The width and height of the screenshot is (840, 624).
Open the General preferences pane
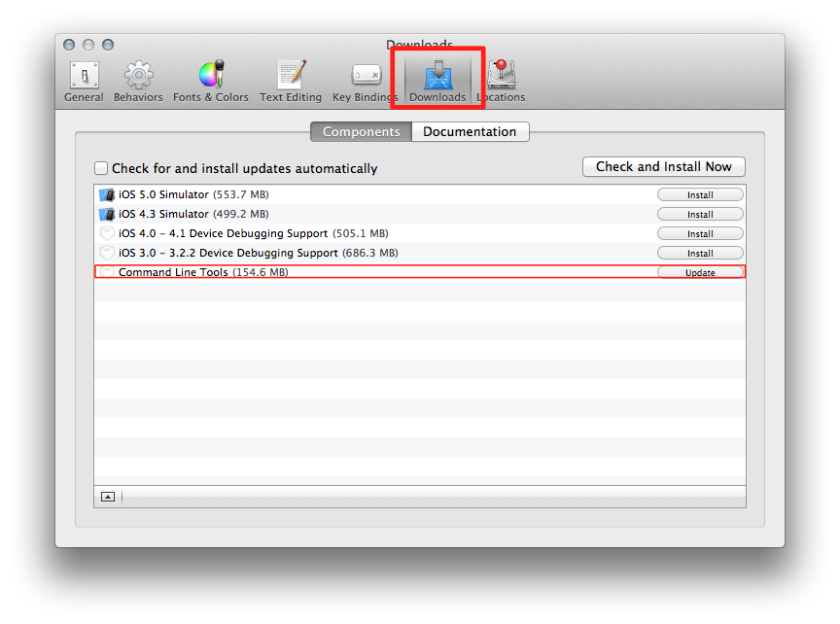pos(85,82)
